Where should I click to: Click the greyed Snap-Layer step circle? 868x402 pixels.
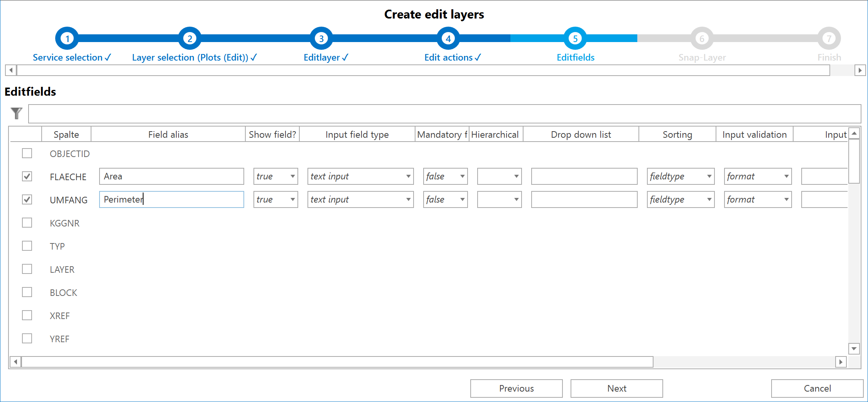click(702, 38)
